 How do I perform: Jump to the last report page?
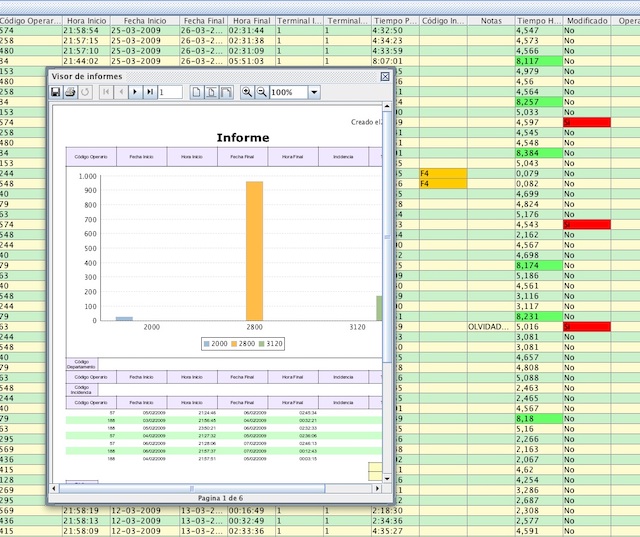coord(150,92)
